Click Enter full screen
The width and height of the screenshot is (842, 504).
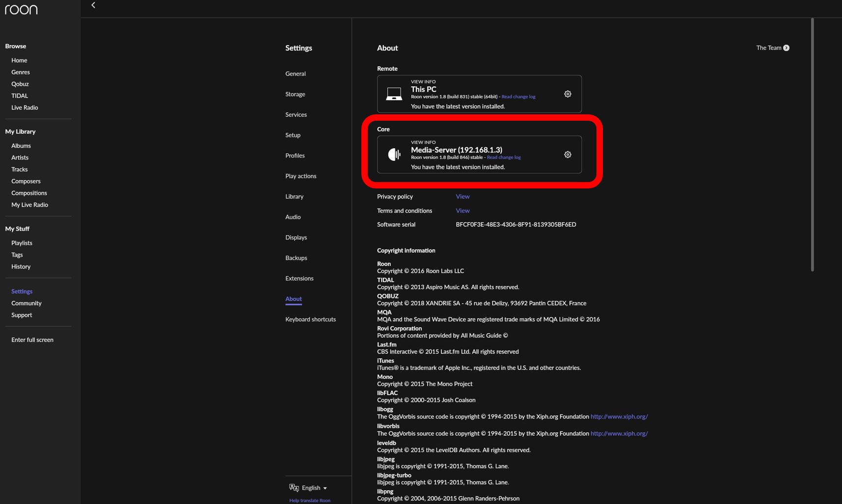[x=32, y=340]
